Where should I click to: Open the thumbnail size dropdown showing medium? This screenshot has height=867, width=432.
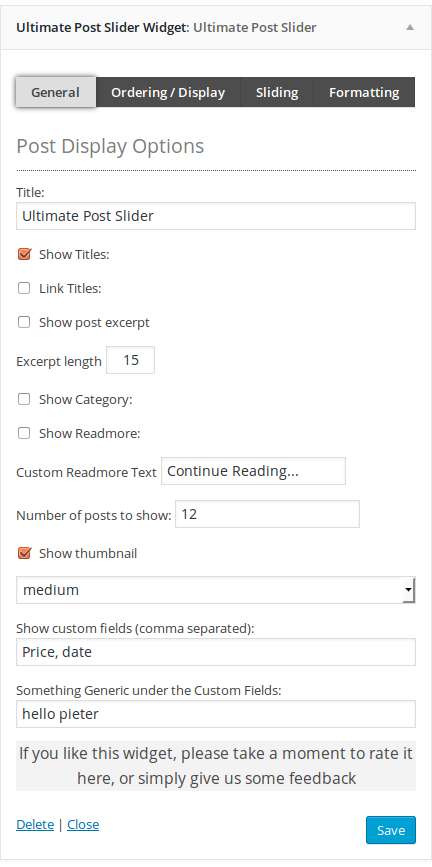coord(216,590)
